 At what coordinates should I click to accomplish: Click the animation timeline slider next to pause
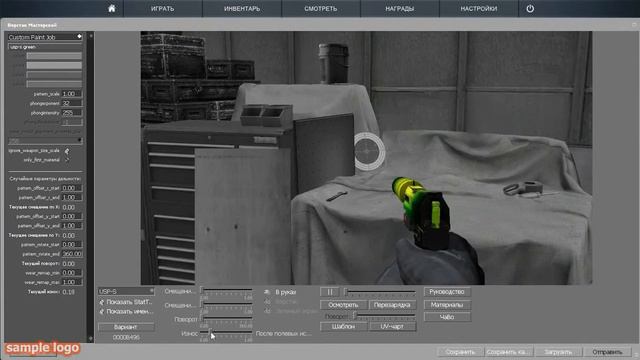point(380,292)
